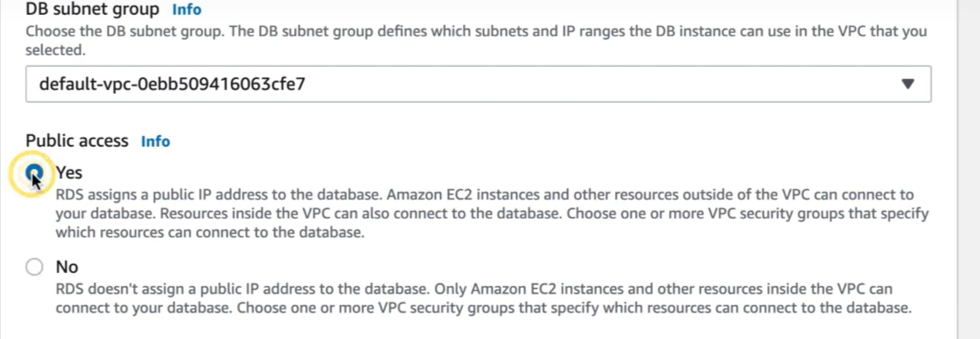Viewport: 980px width, 339px height.
Task: Expand the DB subnet group dropdown arrow
Action: click(x=908, y=83)
